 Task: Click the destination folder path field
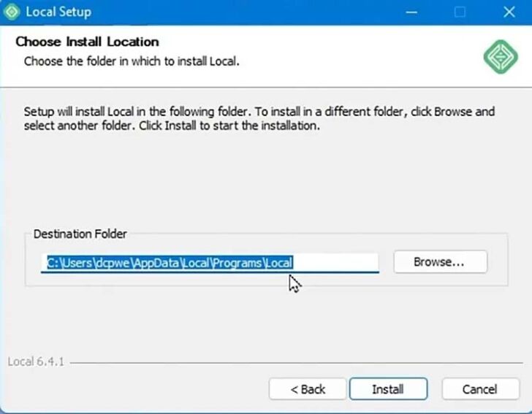[x=210, y=263]
